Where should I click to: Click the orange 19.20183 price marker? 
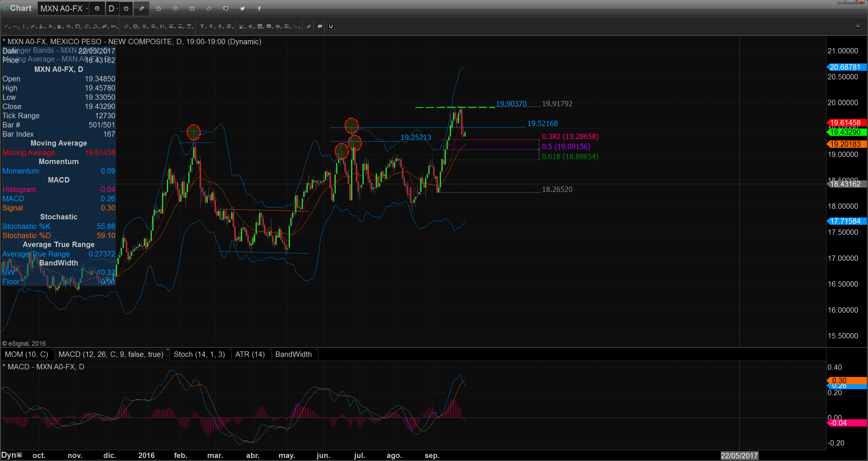[x=847, y=144]
